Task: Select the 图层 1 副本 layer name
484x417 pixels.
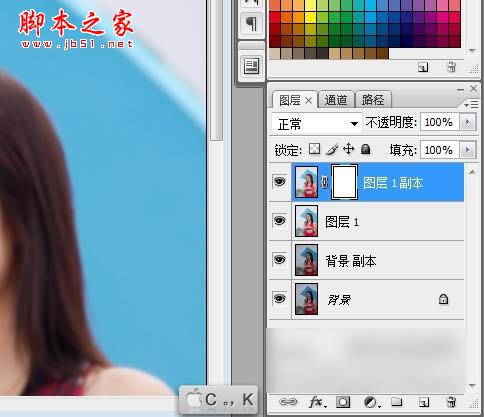Action: tap(393, 183)
